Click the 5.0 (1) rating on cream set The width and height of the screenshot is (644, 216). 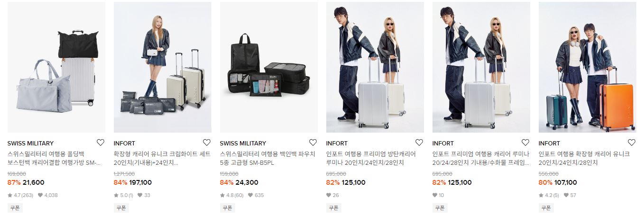pos(124,195)
